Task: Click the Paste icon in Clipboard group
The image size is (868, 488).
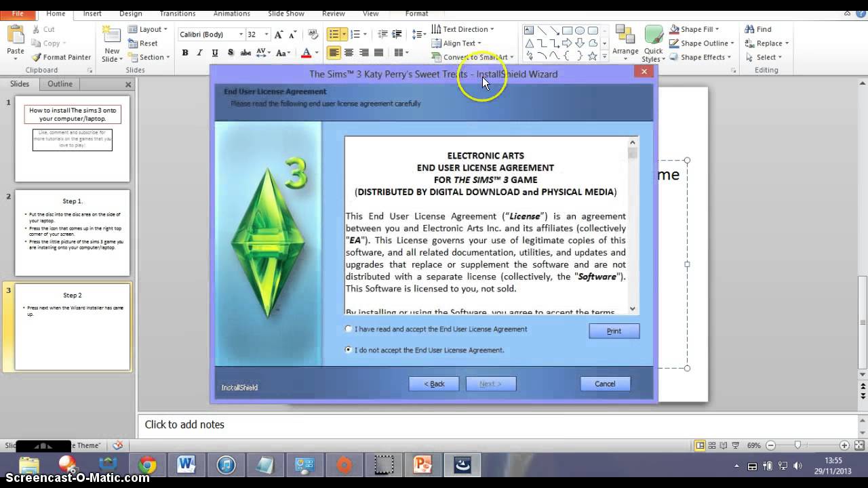Action: coord(15,35)
